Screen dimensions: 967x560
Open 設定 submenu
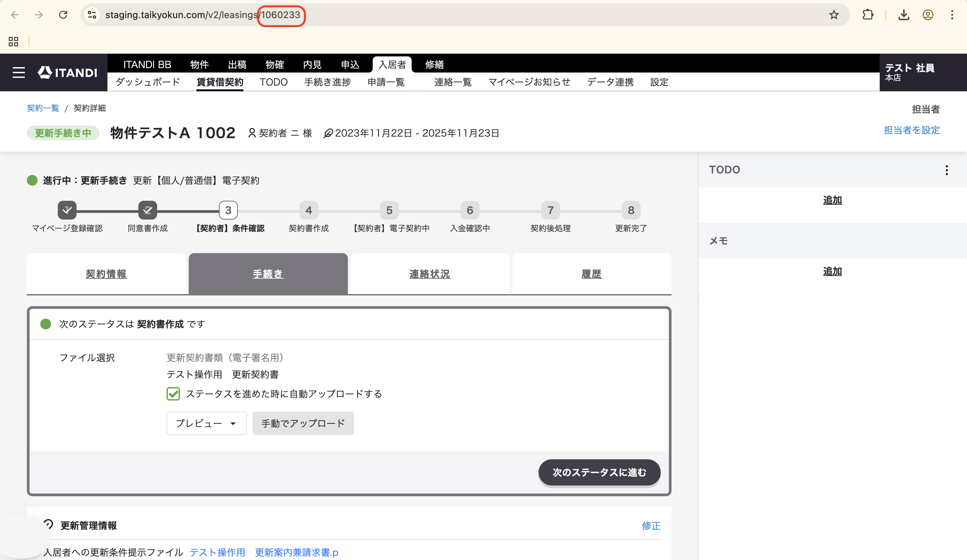[660, 82]
